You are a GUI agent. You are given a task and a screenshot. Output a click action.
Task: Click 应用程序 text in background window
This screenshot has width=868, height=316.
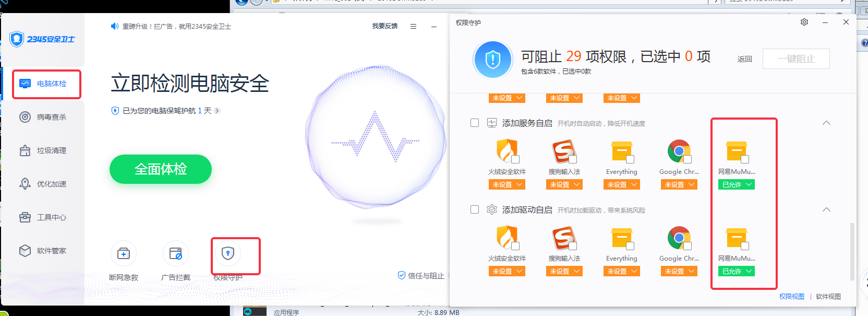tap(286, 312)
